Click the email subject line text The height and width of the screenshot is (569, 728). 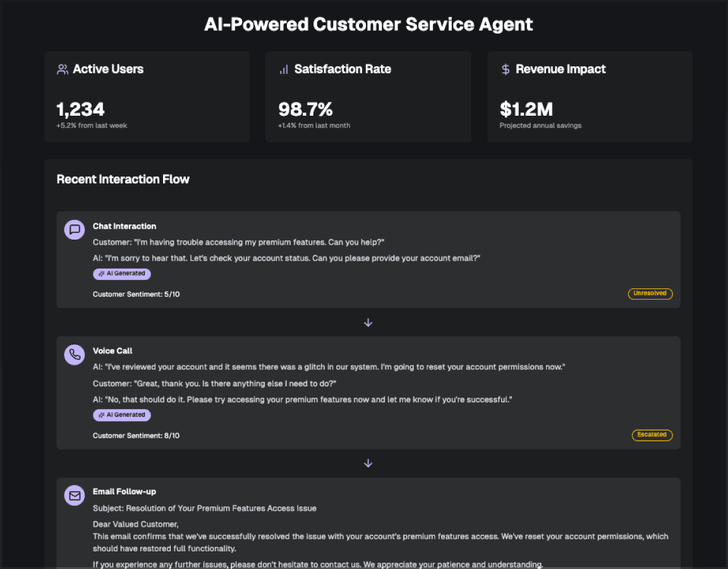point(205,508)
